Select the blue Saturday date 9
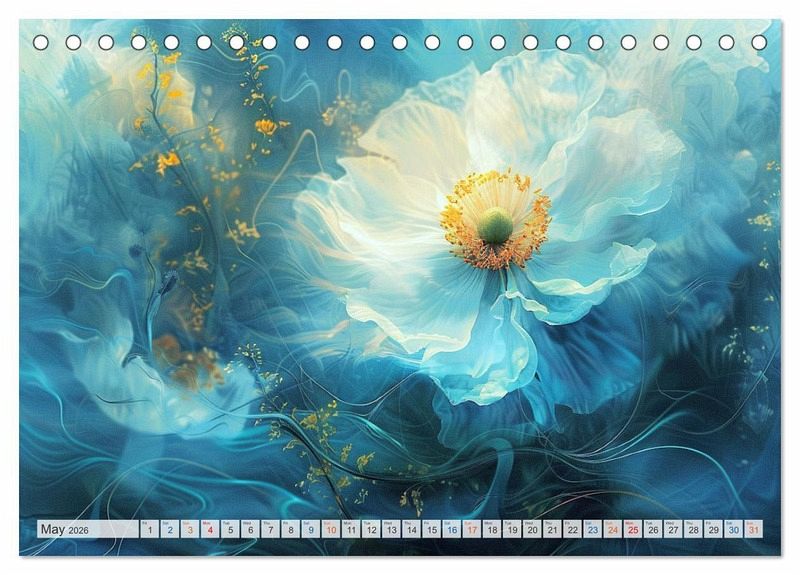This screenshot has width=800, height=575. pyautogui.click(x=311, y=529)
